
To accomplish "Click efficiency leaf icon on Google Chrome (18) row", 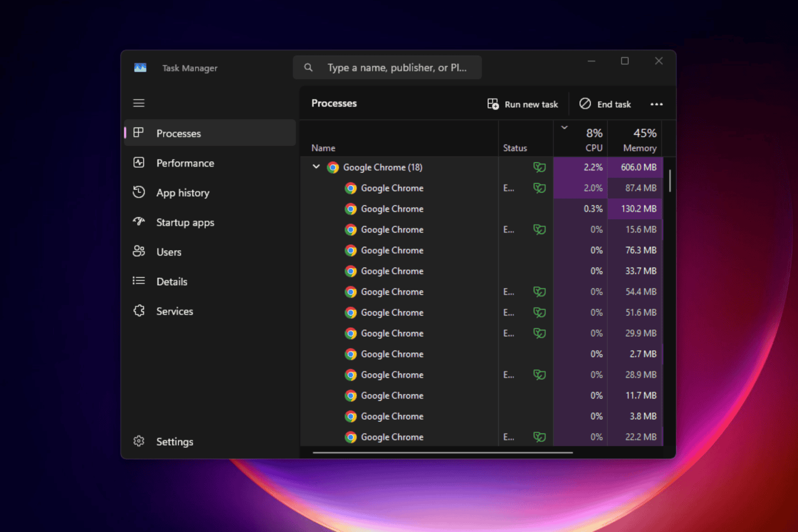I will [x=539, y=167].
